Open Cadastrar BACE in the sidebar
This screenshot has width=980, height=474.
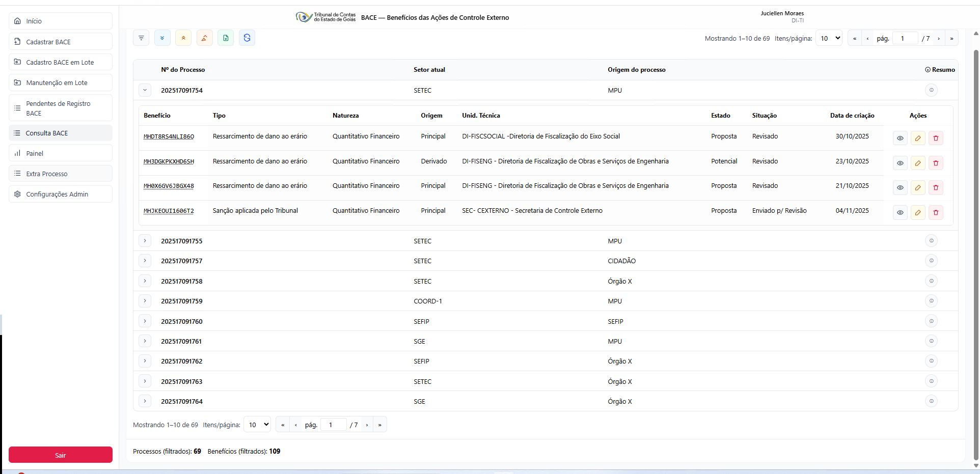(60, 42)
